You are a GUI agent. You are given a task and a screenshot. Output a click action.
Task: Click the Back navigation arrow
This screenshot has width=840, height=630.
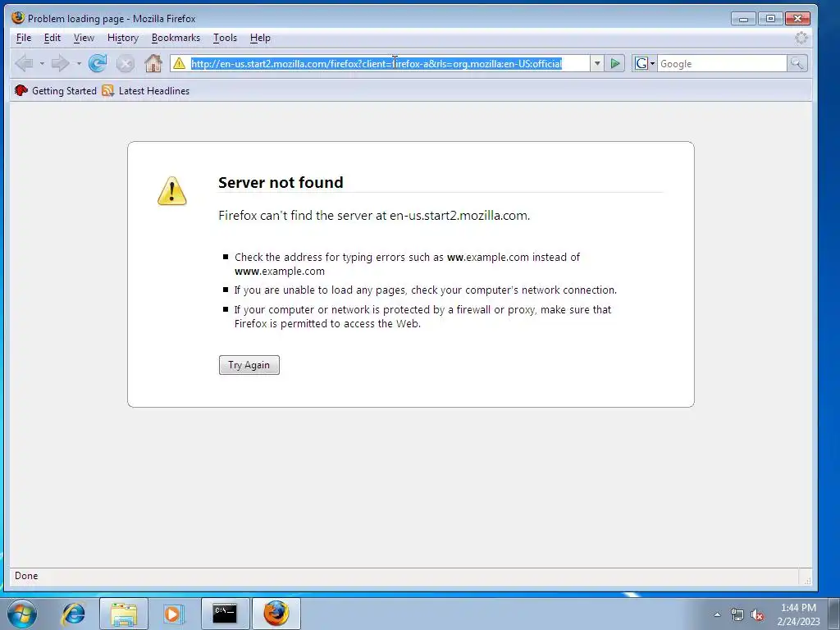coord(24,64)
